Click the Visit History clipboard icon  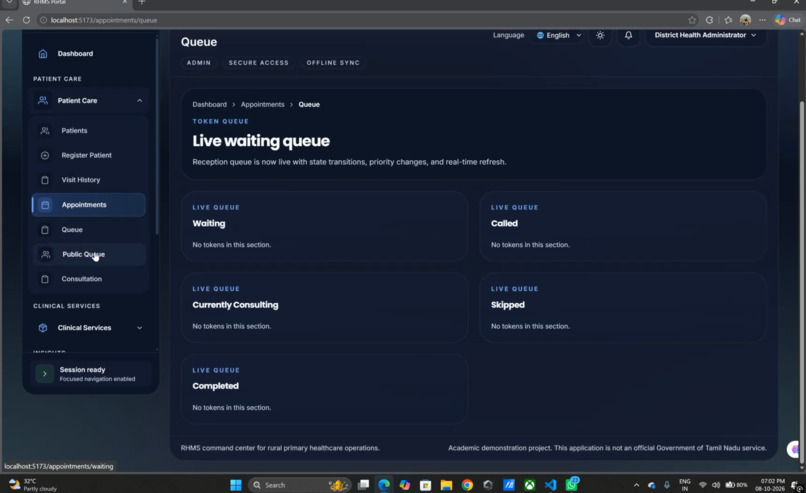(45, 180)
